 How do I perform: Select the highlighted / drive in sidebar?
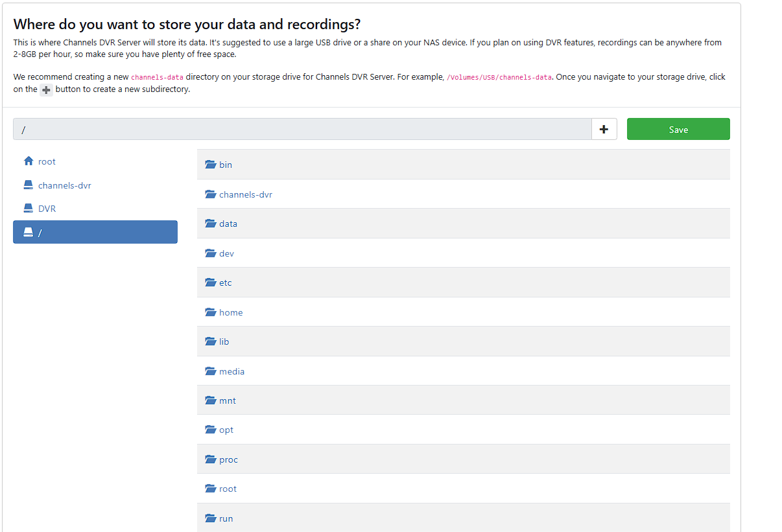(x=95, y=232)
